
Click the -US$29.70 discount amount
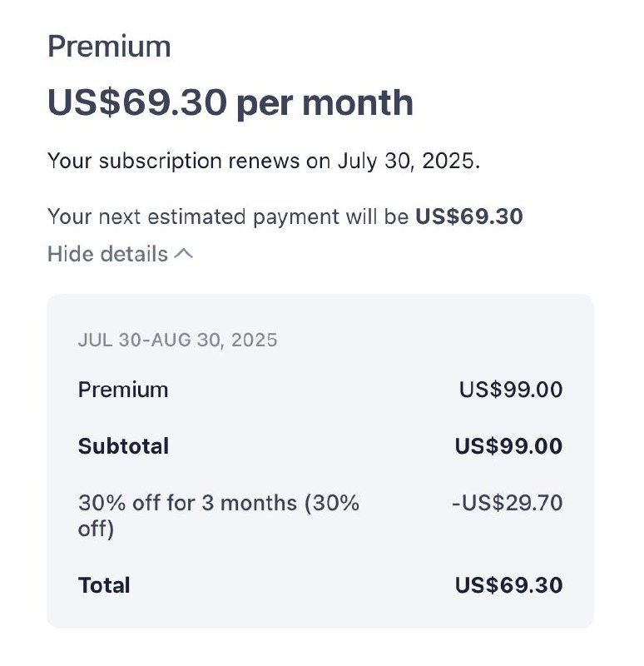507,503
